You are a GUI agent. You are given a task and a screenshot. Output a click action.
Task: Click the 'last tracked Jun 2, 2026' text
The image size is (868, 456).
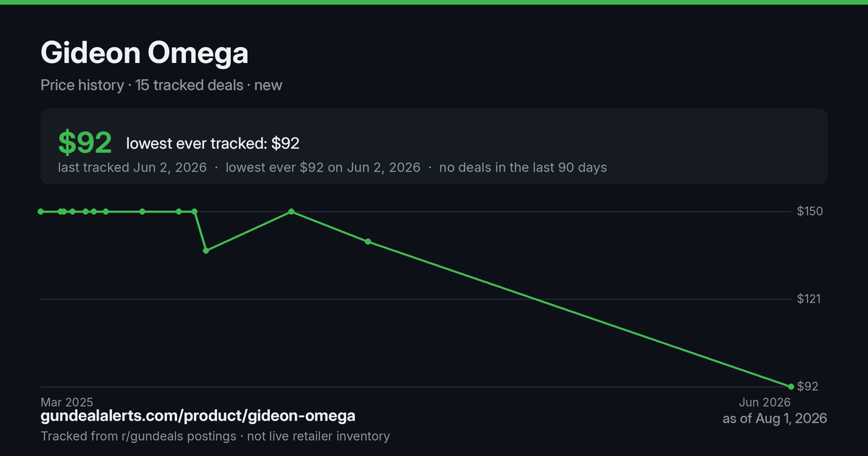pos(132,167)
